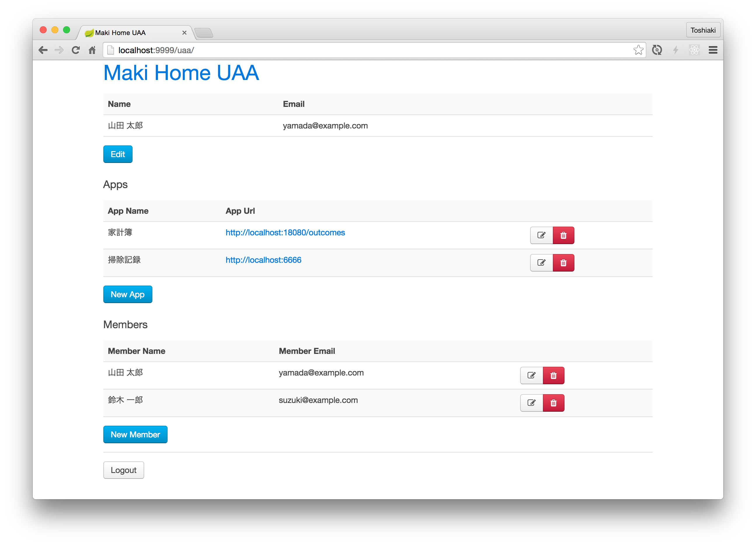Delete the 家計簿 app via trash icon

tap(563, 235)
